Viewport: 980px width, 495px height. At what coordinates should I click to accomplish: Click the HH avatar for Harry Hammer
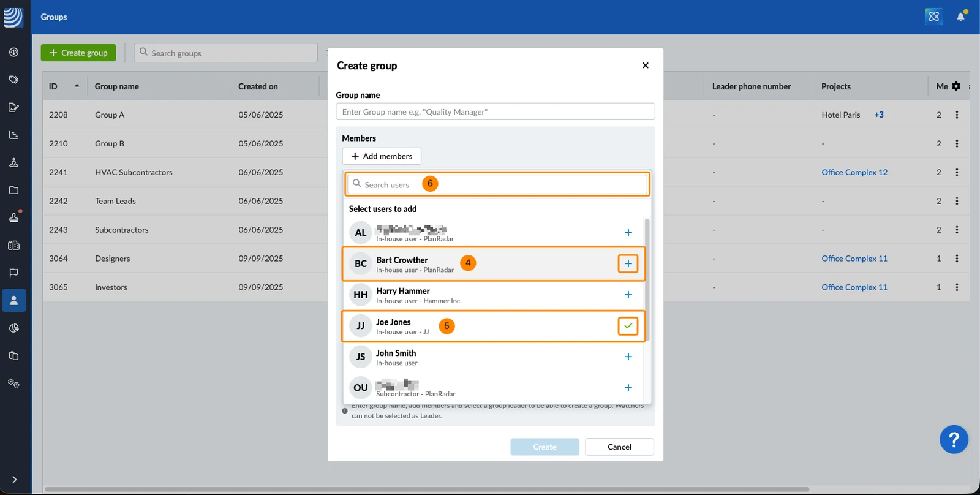coord(361,295)
